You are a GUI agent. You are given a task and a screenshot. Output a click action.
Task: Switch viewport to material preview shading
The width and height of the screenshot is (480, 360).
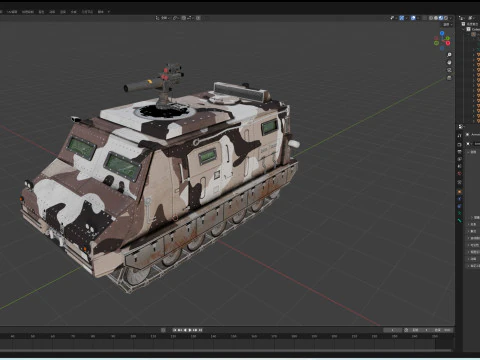click(x=441, y=18)
